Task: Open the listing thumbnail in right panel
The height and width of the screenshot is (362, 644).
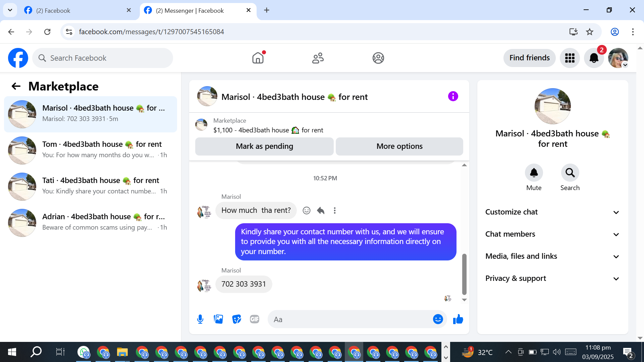Action: tap(552, 106)
